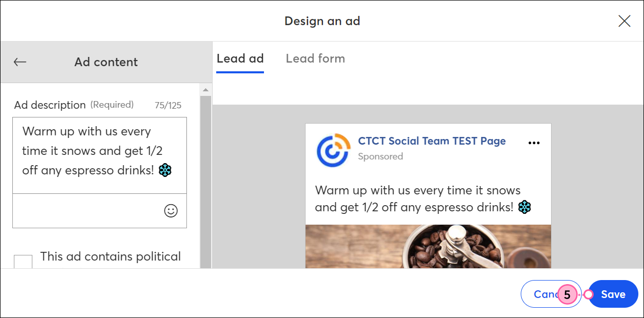The image size is (644, 318).
Task: Click the 'Sponsored' label in preview
Action: tap(381, 156)
